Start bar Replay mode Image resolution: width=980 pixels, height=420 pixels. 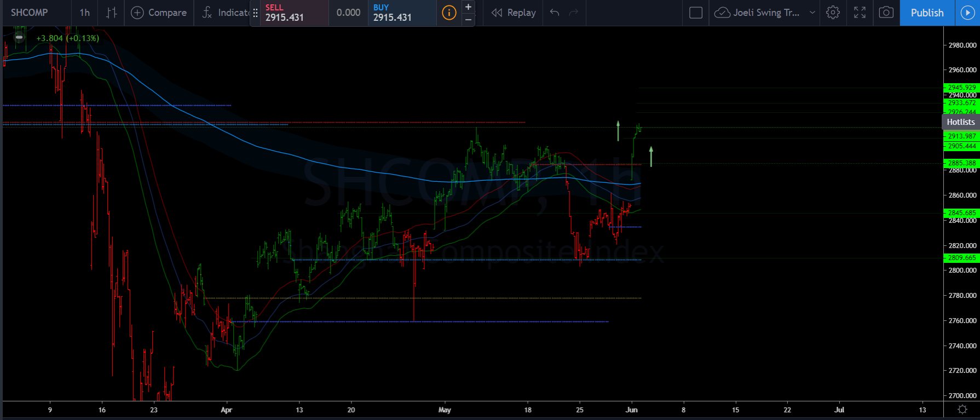514,13
